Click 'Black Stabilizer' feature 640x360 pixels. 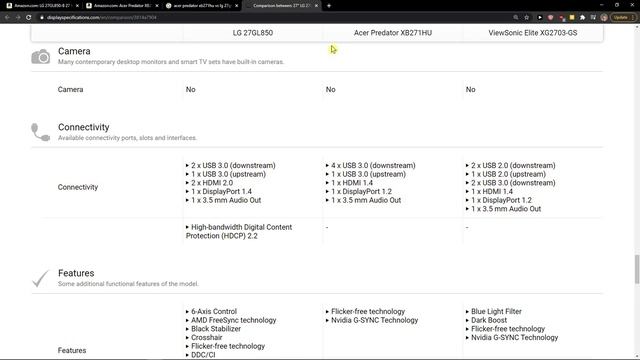216,329
